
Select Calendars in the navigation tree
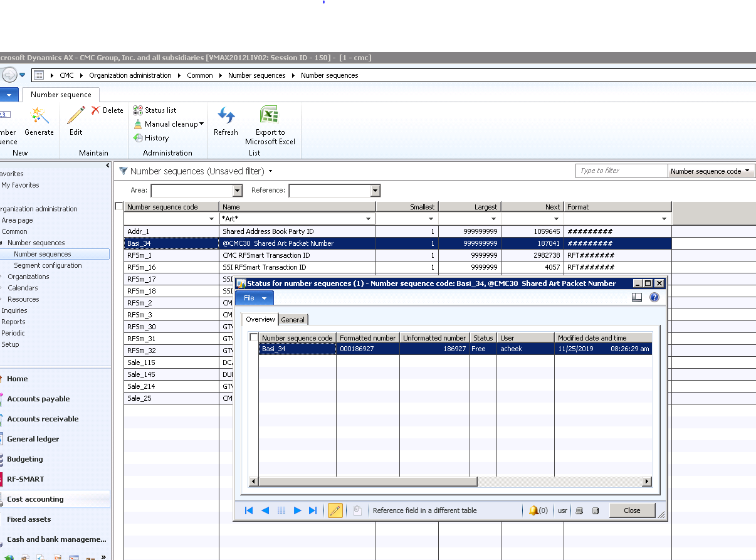[23, 288]
